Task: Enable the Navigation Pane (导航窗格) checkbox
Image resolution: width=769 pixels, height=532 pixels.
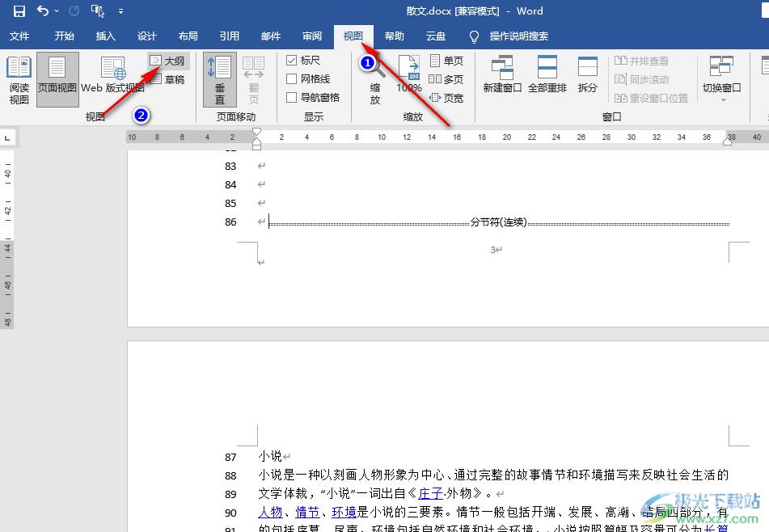Action: point(292,98)
